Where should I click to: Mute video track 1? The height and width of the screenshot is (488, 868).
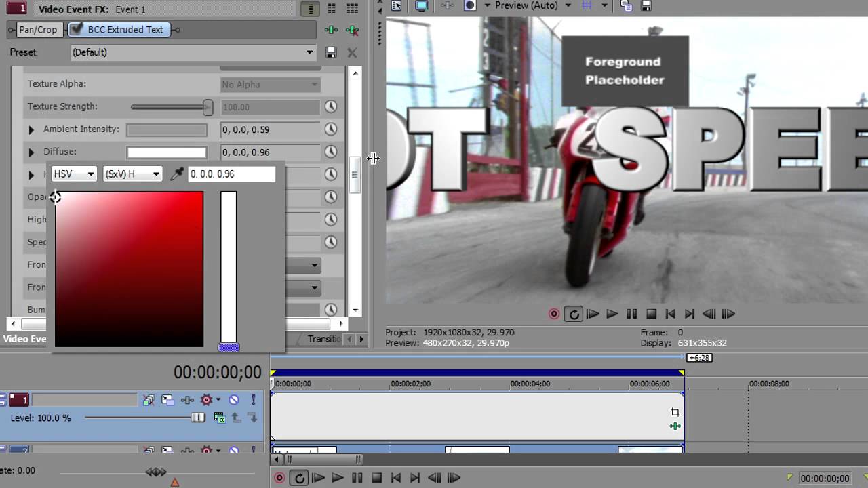point(234,400)
